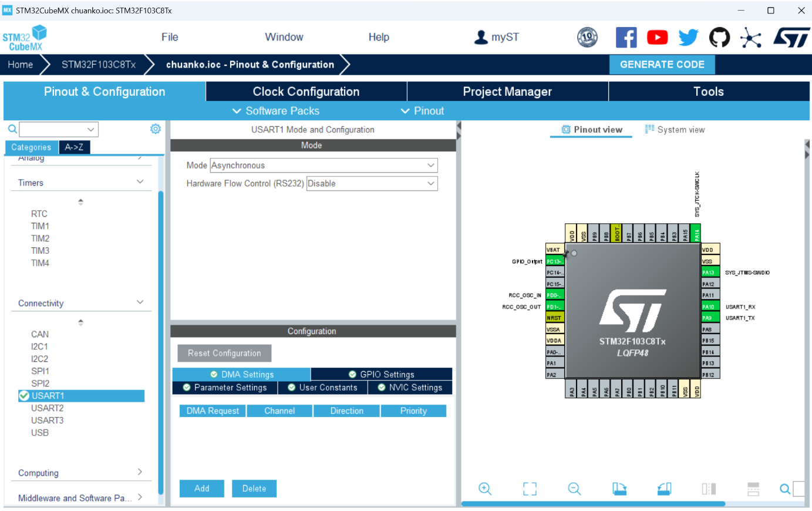Rotate the chip clockwise icon
The image size is (812, 511).
[x=619, y=489]
